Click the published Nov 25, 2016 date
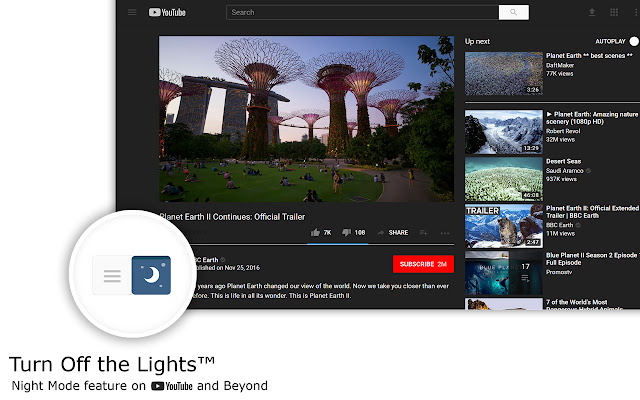This screenshot has width=640, height=400. tap(228, 268)
